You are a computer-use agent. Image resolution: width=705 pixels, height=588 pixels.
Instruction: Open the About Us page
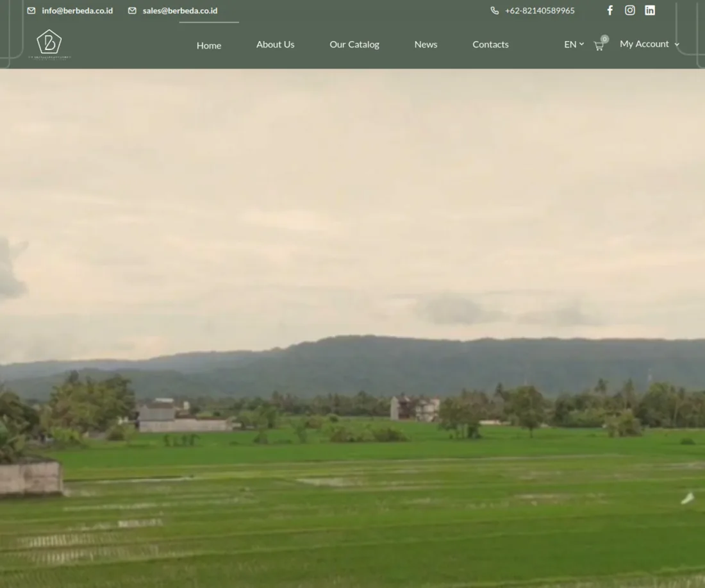pos(275,44)
